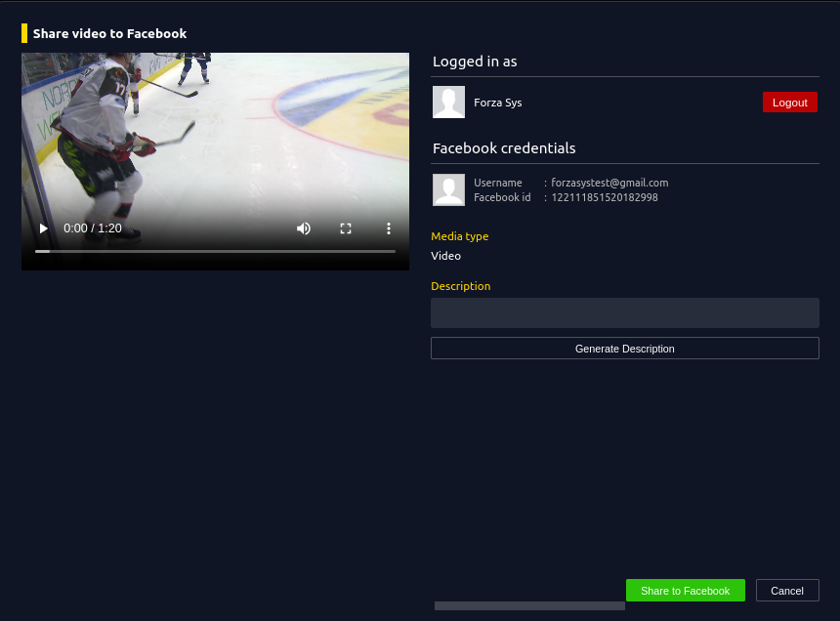Image resolution: width=840 pixels, height=621 pixels.
Task: Share the video to Facebook
Action: point(685,591)
